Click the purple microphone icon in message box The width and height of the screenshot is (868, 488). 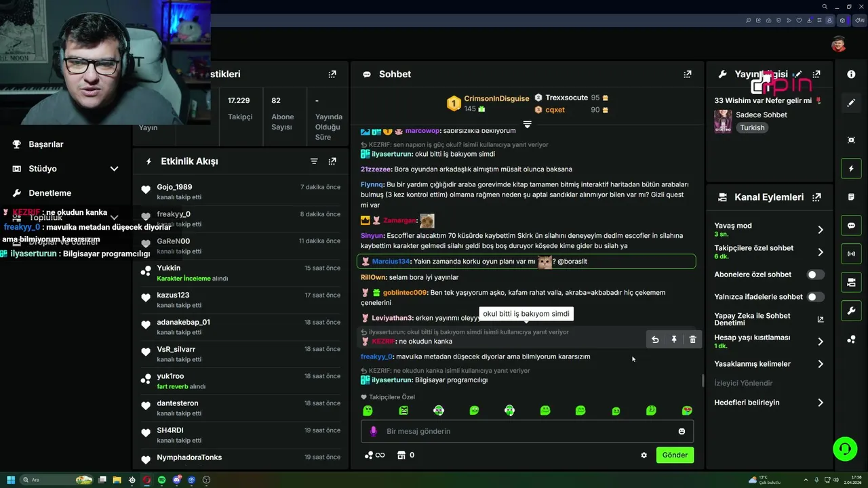coord(373,431)
